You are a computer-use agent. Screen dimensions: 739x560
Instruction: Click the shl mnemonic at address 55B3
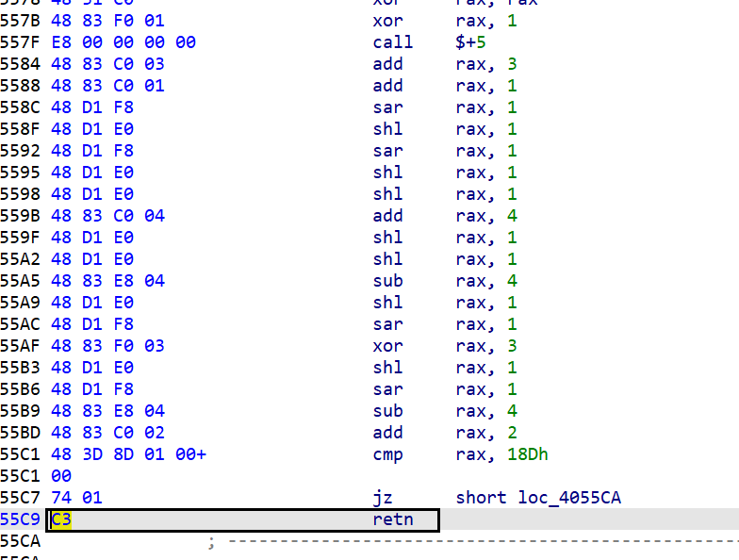pyautogui.click(x=388, y=368)
